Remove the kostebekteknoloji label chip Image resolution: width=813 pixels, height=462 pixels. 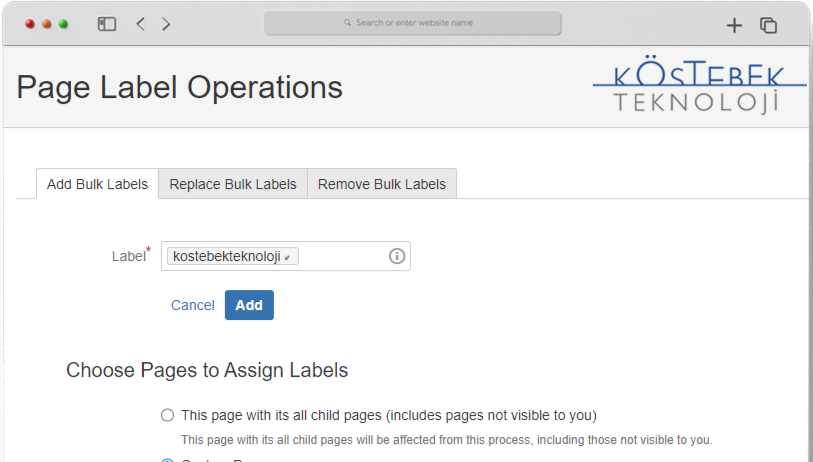pos(288,258)
